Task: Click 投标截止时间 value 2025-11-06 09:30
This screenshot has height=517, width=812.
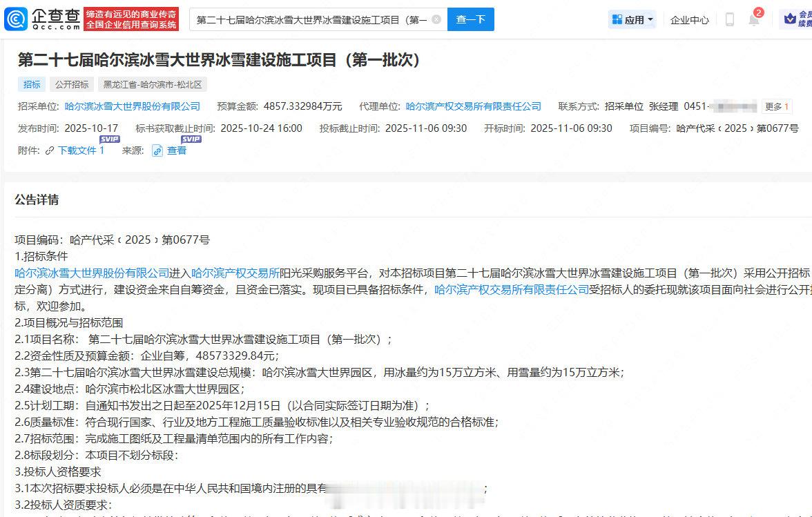Action: (x=426, y=128)
